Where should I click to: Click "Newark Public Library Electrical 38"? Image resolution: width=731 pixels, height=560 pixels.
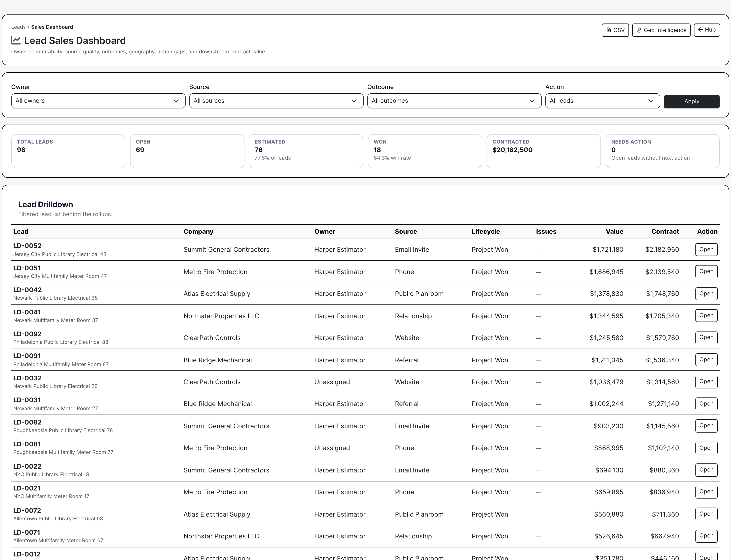[x=55, y=298]
